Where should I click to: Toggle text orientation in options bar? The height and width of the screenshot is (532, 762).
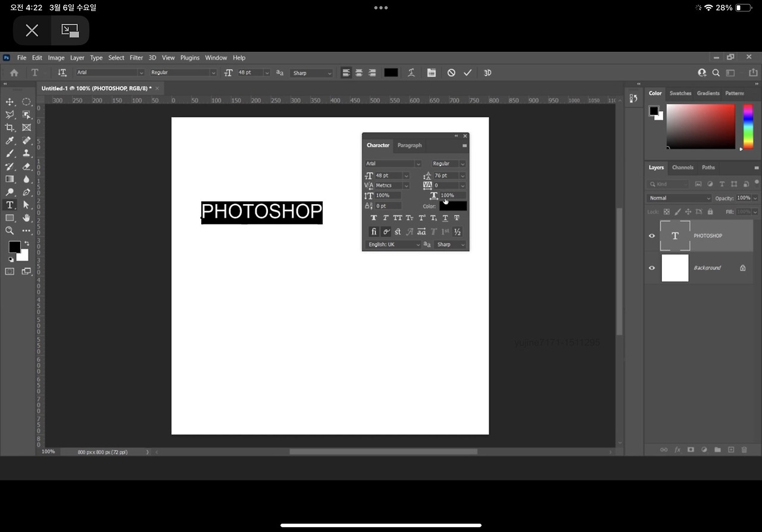(x=62, y=73)
